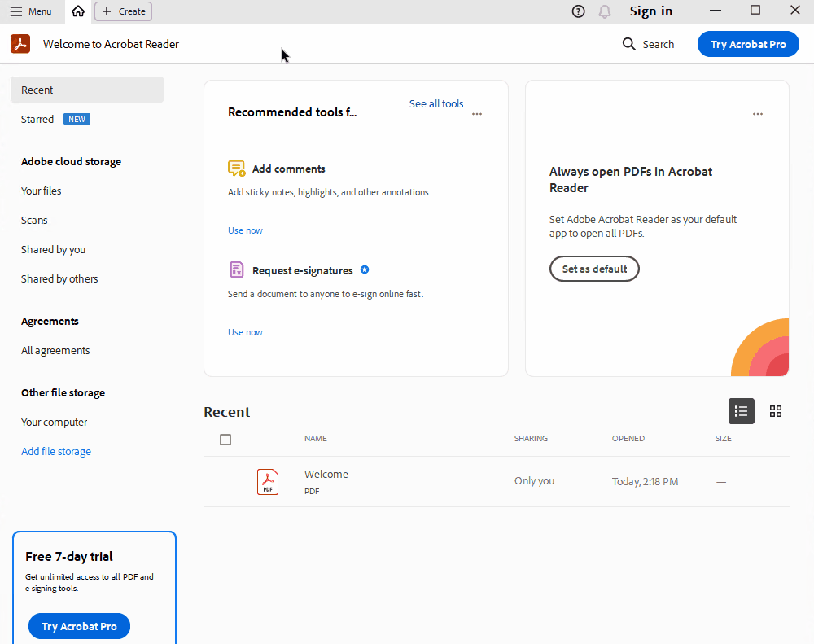Open the Help question mark icon
Image resolution: width=814 pixels, height=644 pixels.
pos(578,11)
